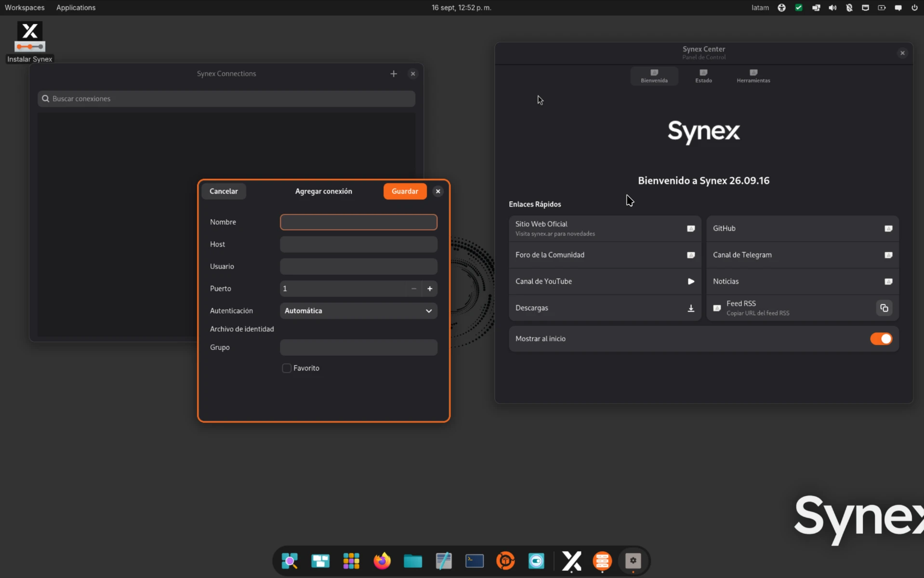Click the Descargas download icon

[691, 308]
